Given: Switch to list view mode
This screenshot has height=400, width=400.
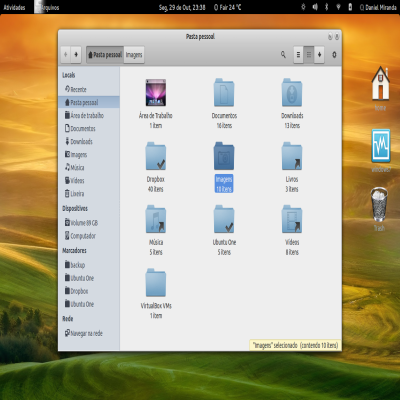Looking at the screenshot, I should [x=298, y=55].
